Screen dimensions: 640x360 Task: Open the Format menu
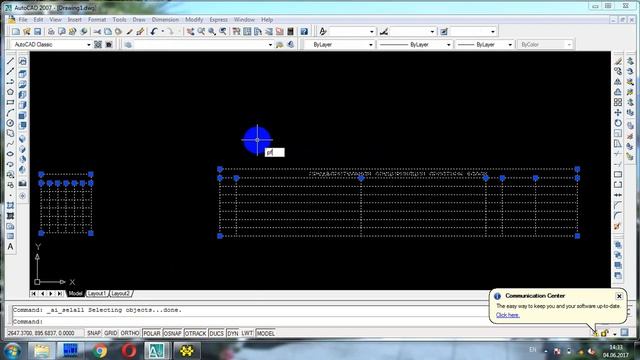coord(97,20)
